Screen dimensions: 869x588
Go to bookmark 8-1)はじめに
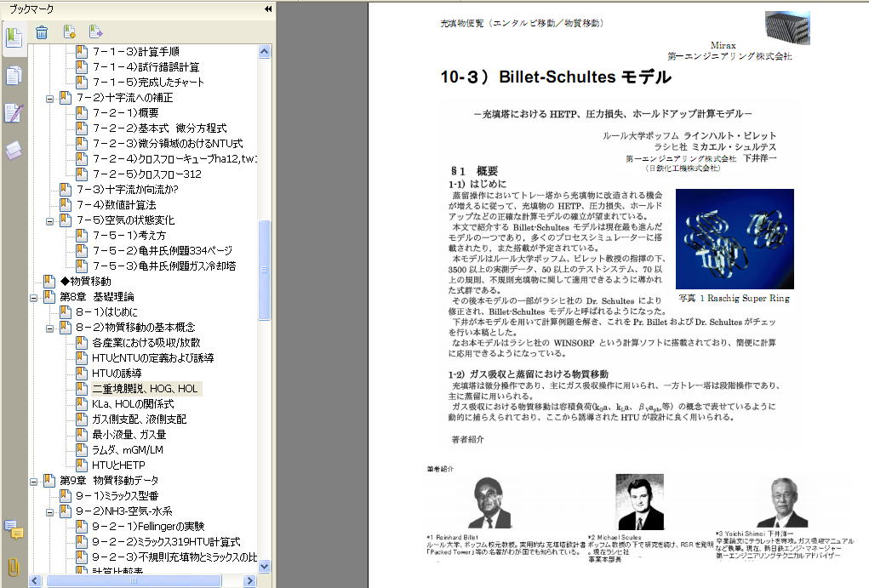click(107, 312)
